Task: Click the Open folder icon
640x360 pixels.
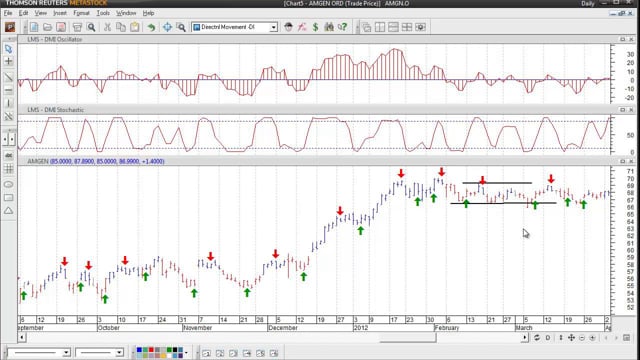Action: pyautogui.click(x=47, y=27)
